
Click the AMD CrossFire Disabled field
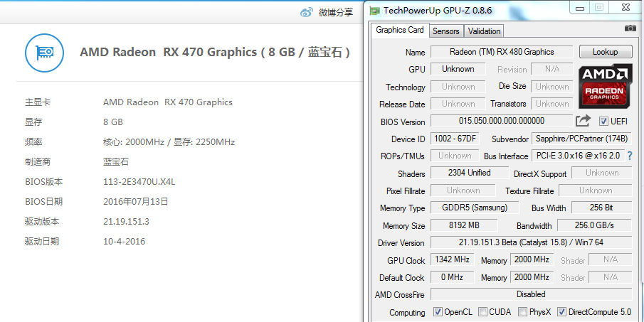531,294
